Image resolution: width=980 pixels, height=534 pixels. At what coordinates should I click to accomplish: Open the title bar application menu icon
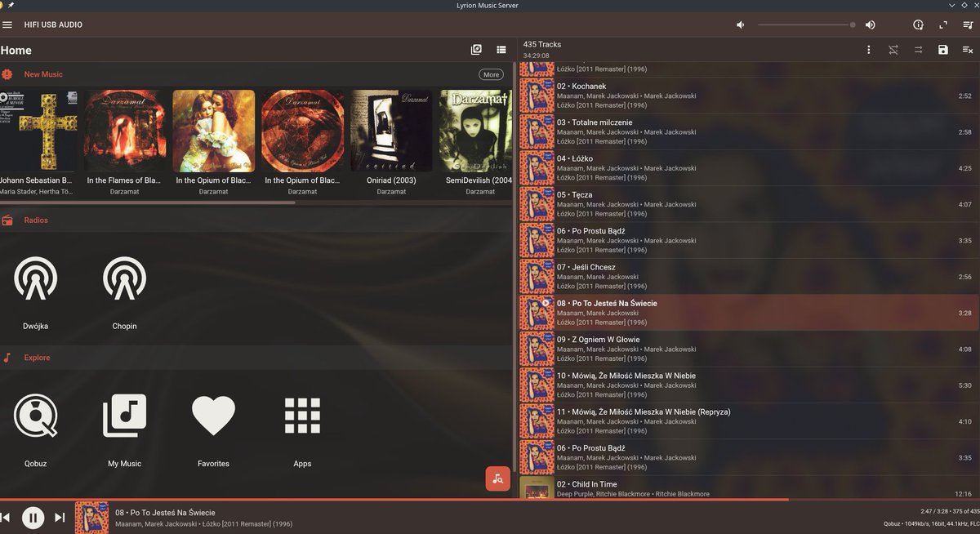click(2, 6)
